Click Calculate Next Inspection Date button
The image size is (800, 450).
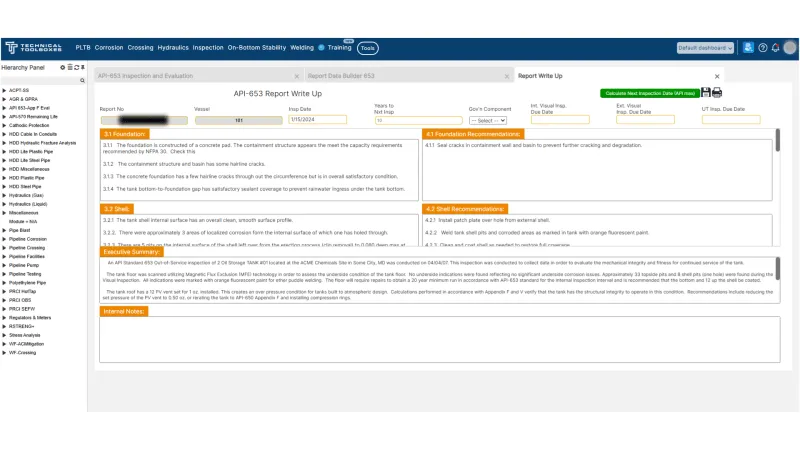pyautogui.click(x=650, y=93)
